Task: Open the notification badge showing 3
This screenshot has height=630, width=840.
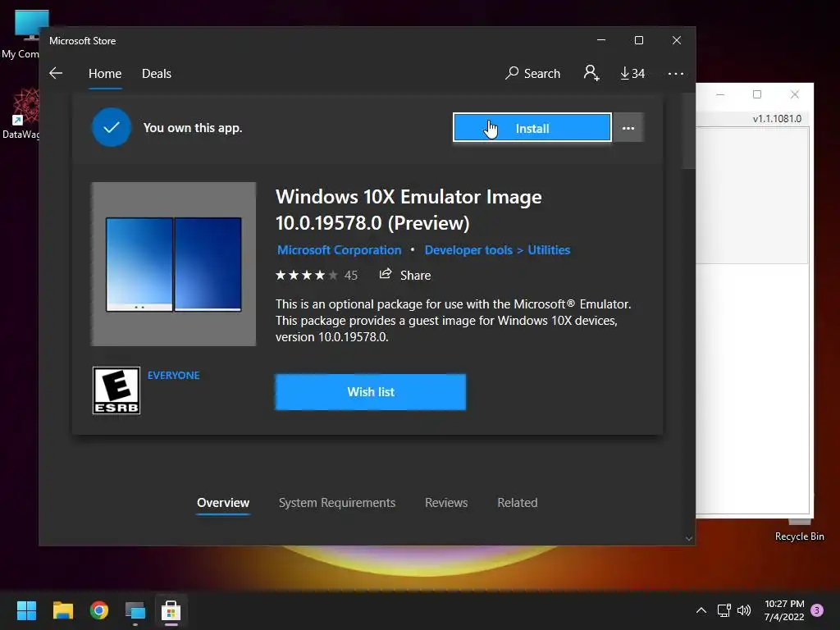Action: point(817,610)
